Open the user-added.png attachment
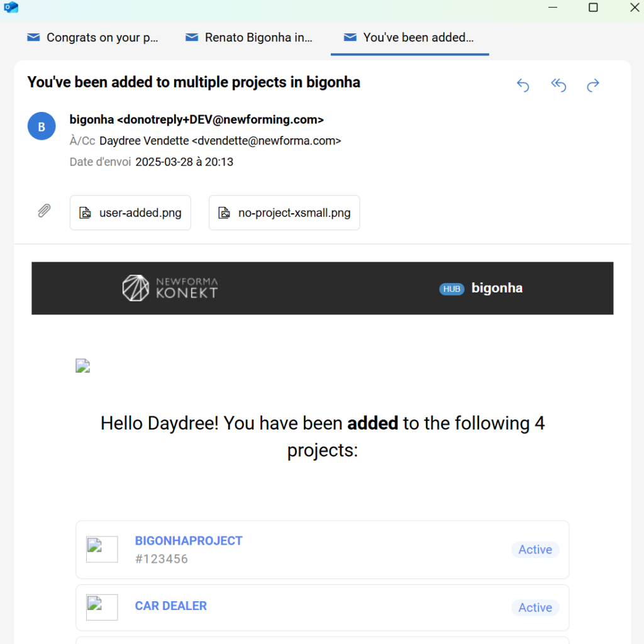 tap(130, 213)
